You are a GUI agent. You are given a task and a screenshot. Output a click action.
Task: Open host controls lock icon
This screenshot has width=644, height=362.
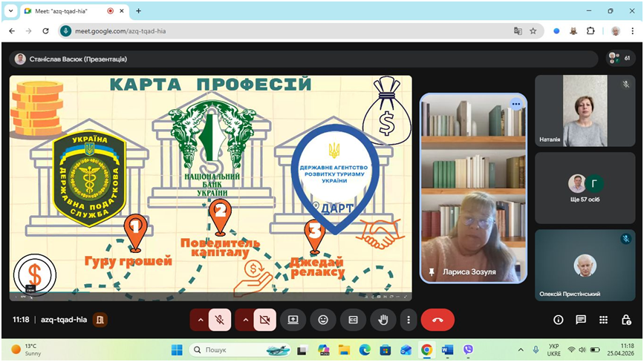626,320
